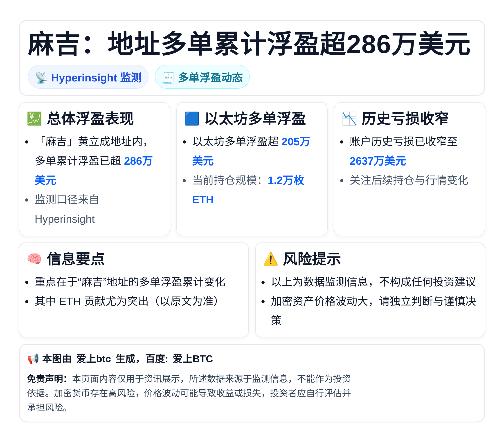This screenshot has width=504, height=440.
Task: Click the bullet 重点在于“麻吉”地址的多单浮盈累计变化
Action: tap(130, 282)
